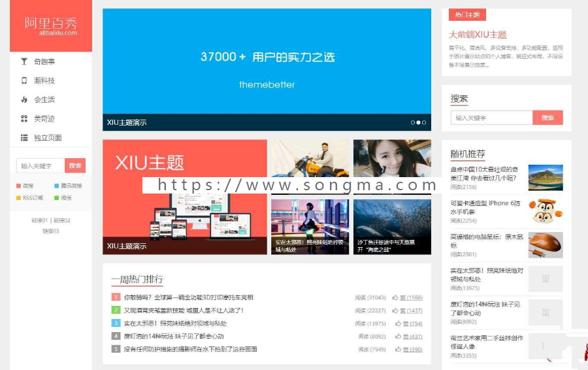Click the 阅读 (31043) read count

[370, 297]
